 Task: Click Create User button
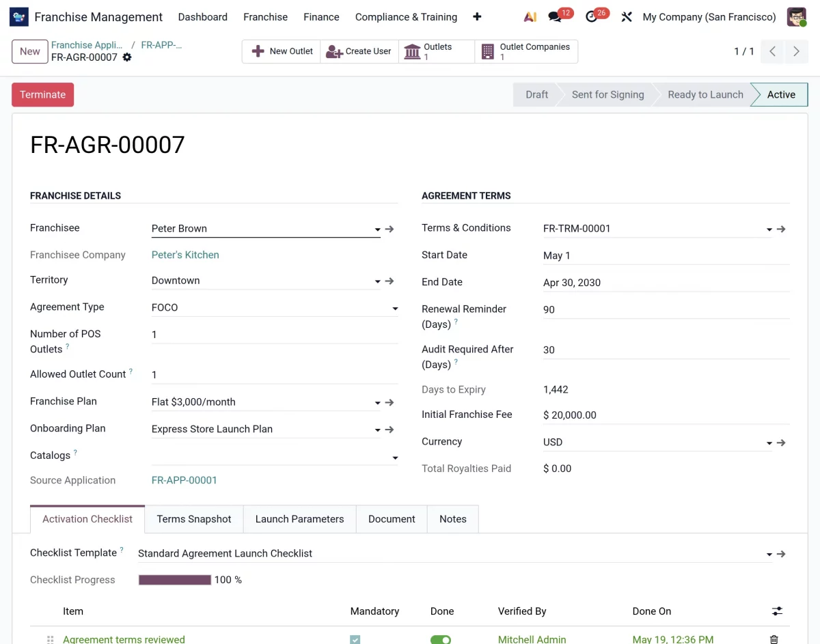point(359,51)
